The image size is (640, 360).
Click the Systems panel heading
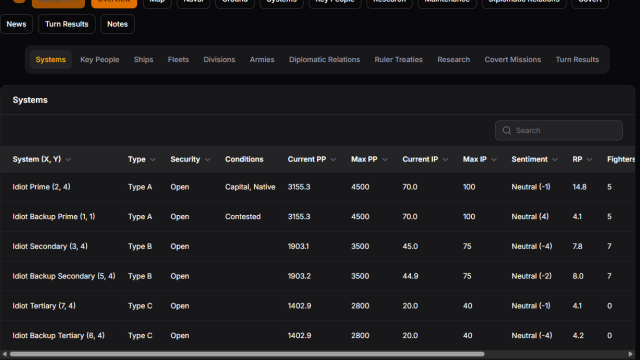(x=30, y=100)
